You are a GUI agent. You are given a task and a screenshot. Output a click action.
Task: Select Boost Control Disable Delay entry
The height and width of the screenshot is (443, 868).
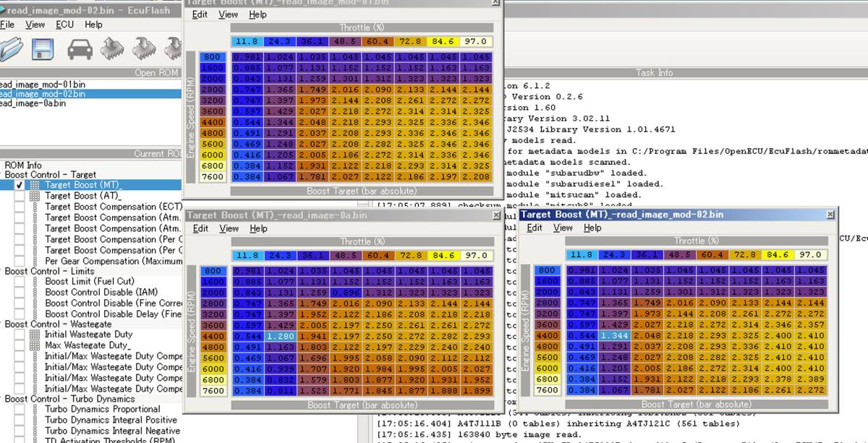113,314
